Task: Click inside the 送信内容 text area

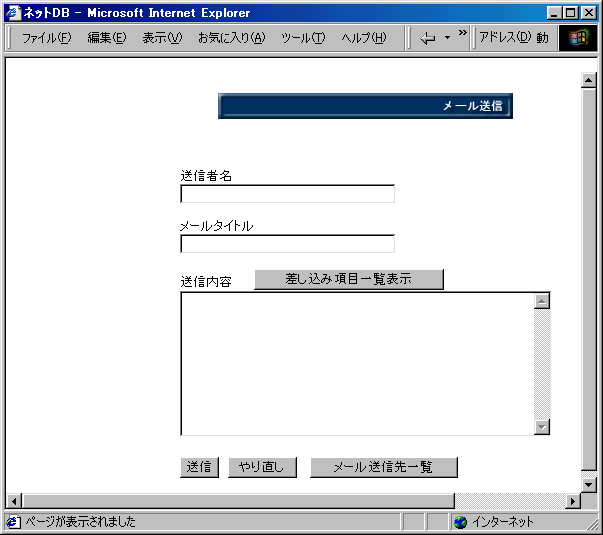Action: point(357,364)
